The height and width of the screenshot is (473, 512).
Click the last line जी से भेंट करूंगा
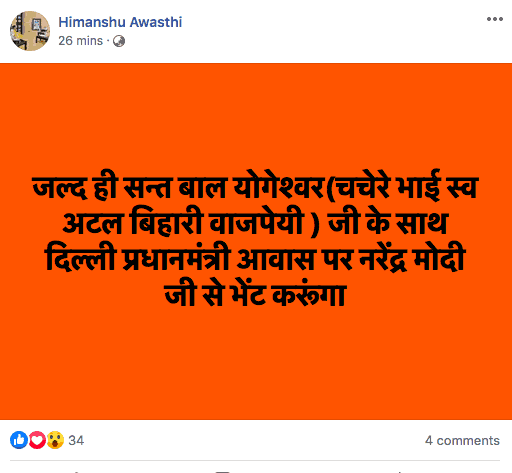[x=256, y=294]
